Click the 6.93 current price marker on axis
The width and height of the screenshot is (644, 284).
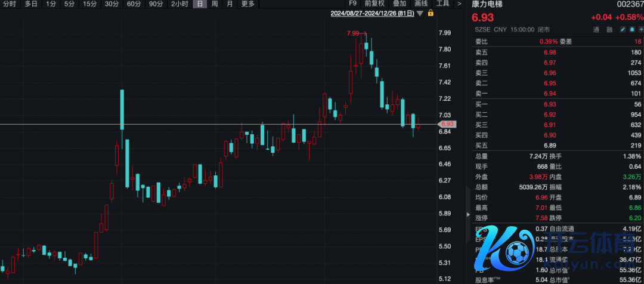(x=446, y=124)
